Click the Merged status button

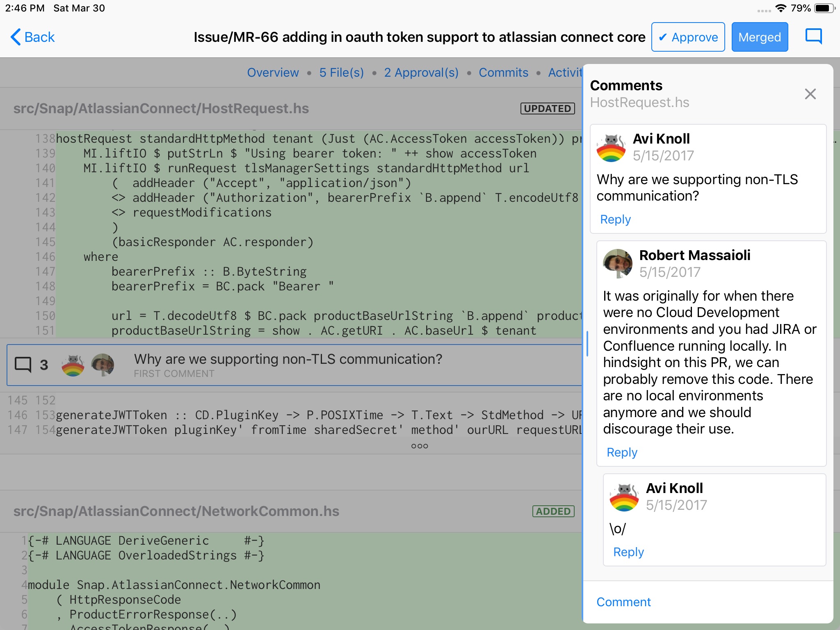(x=759, y=37)
